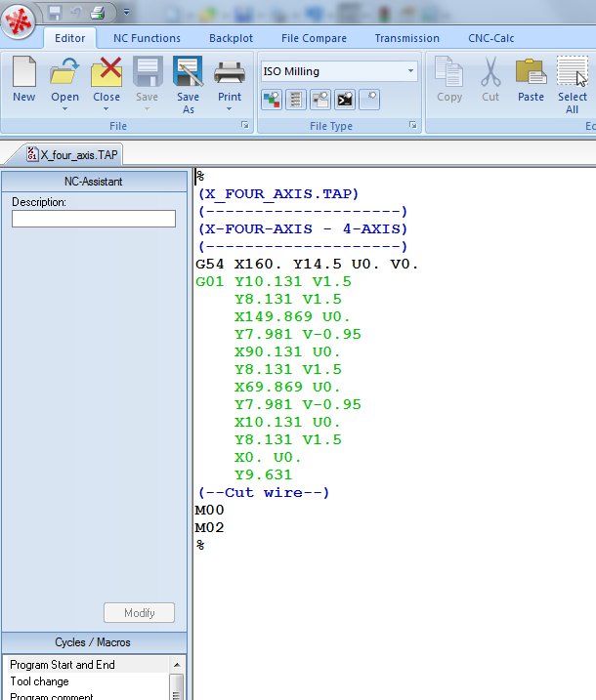Click the grayed Save ribbon icon
Viewport: 596px width, 700px height.
point(147,72)
